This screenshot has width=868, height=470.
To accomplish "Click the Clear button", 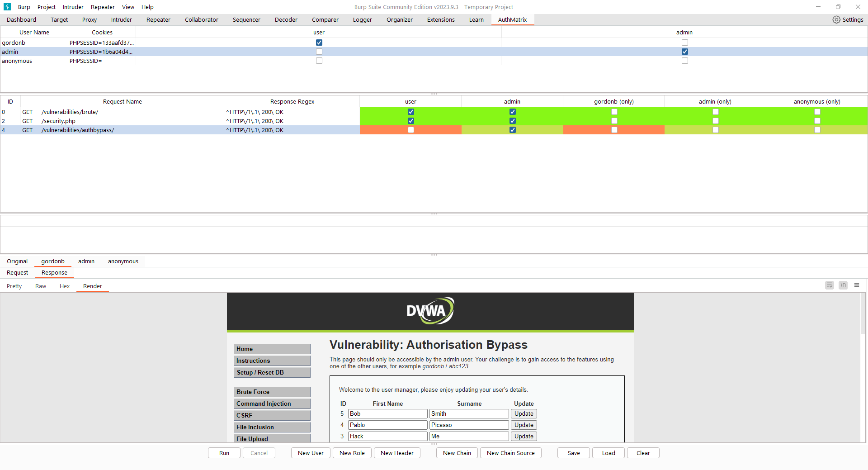I will coord(643,453).
